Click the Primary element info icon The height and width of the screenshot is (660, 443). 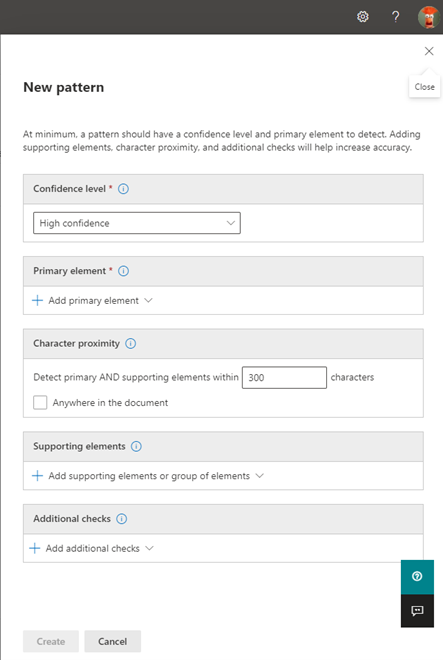pos(123,271)
